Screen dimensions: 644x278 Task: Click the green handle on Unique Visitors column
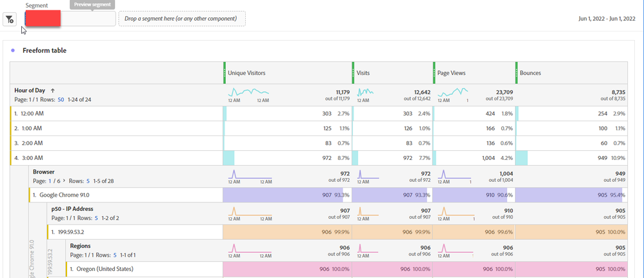[225, 73]
